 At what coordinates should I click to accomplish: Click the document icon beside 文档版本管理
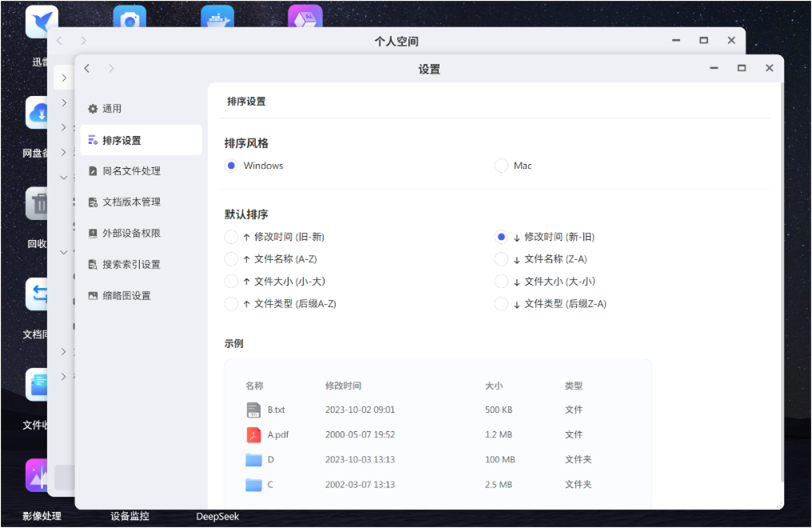pos(93,202)
